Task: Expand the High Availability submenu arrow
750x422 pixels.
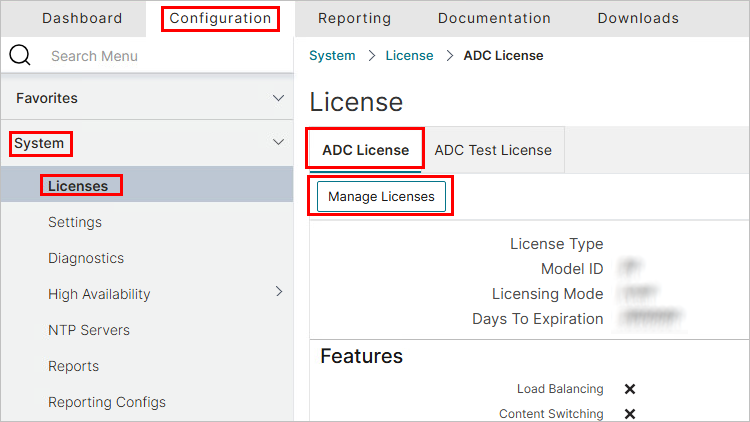Action: [x=279, y=292]
